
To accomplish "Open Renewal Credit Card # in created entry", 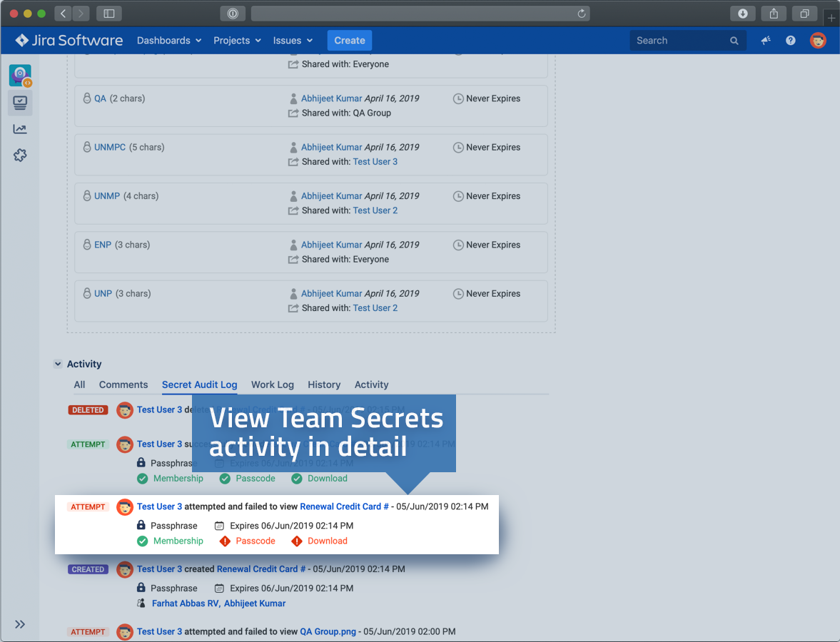I will point(261,569).
